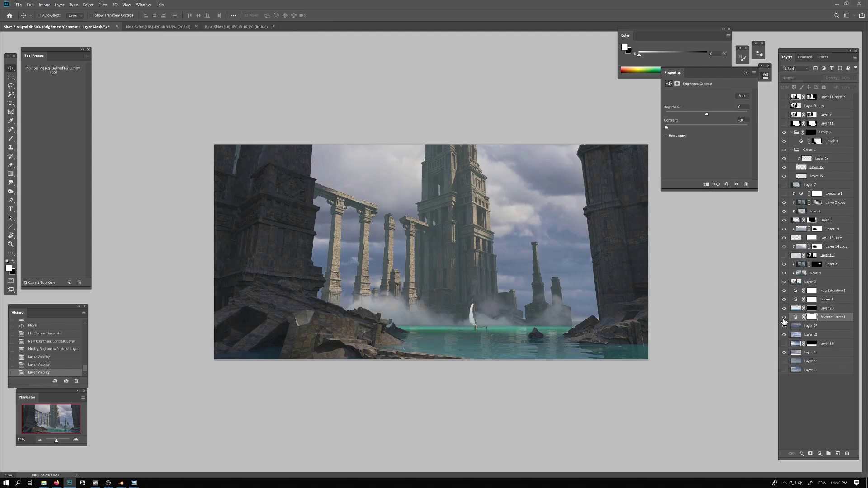
Task: Switch to the Channels tab
Action: coord(805,57)
